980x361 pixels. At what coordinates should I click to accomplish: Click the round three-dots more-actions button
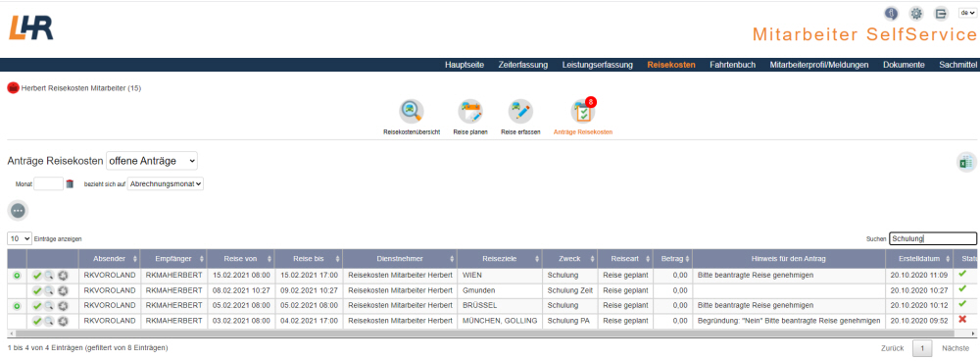18,211
